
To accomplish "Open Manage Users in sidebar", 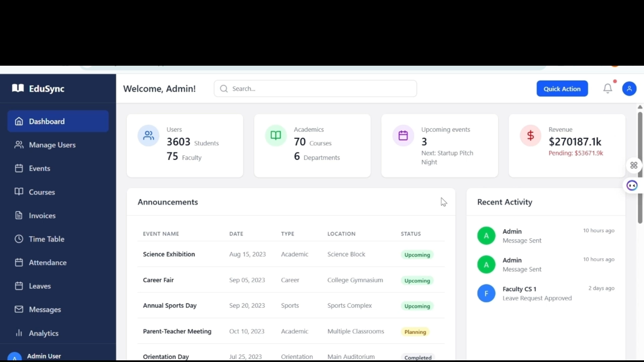I will click(x=52, y=145).
